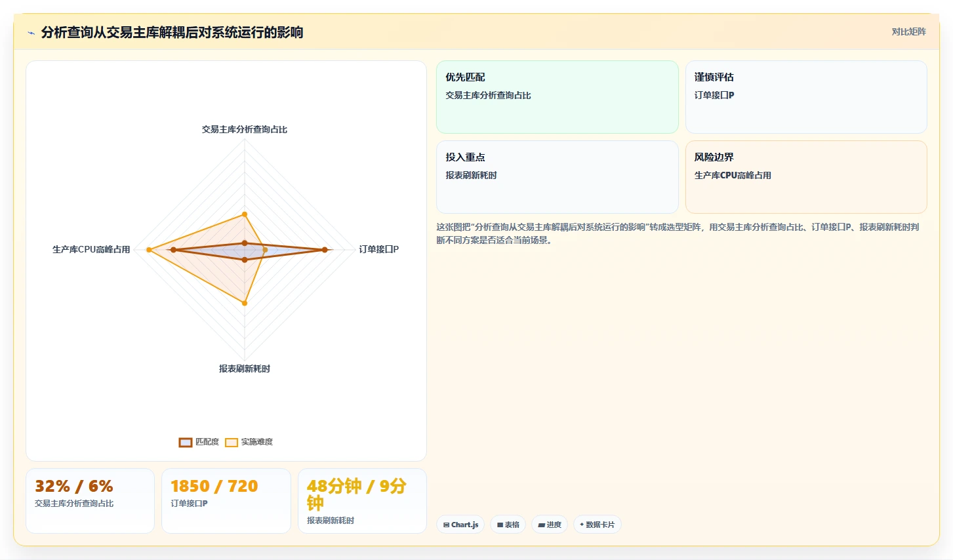Click 生产库CPU高峰占用 inside the 风险边界 card

[x=733, y=176]
